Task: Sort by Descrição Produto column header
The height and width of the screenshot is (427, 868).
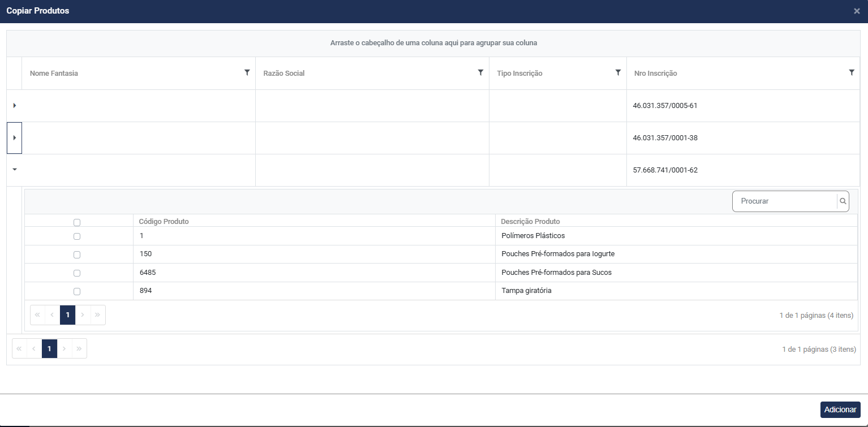Action: [530, 221]
